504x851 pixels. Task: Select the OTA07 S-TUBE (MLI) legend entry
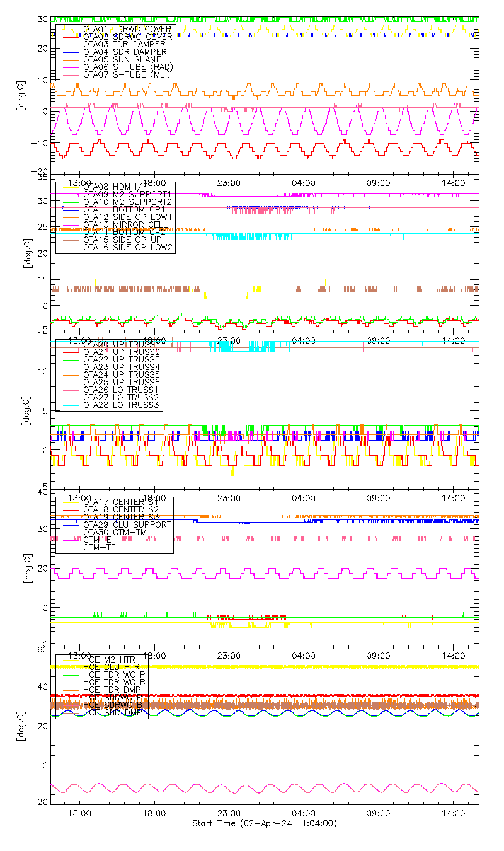(x=127, y=74)
